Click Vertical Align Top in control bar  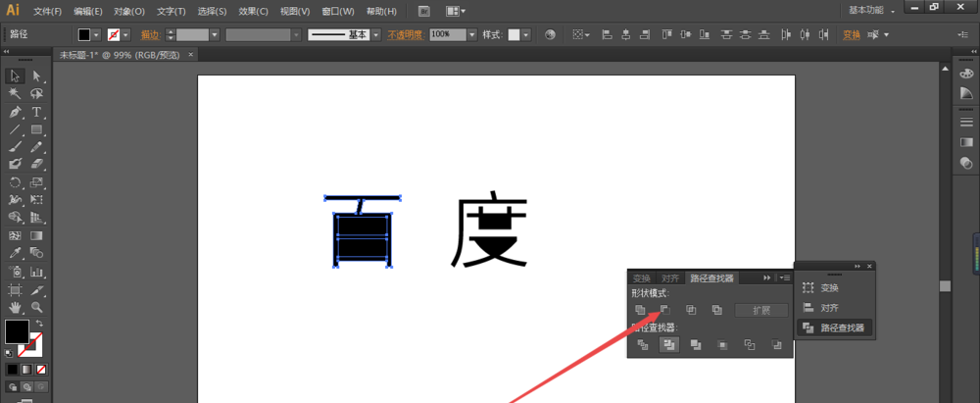point(666,35)
